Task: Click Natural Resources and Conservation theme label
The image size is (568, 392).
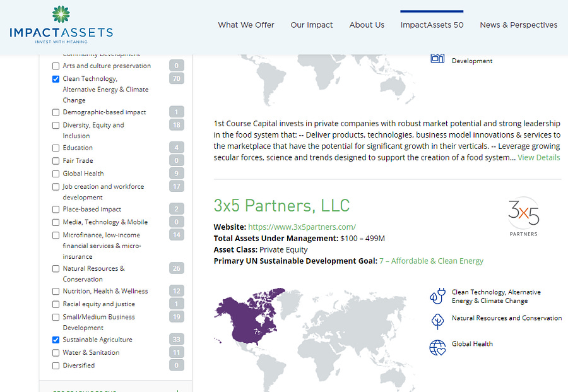Action: tap(507, 318)
